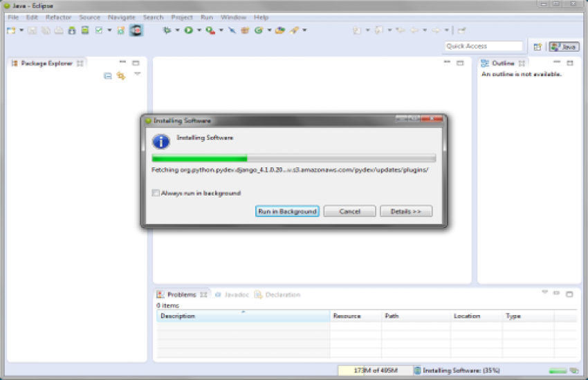This screenshot has height=380, width=588.
Task: Click the Save floppy icon in toolbar
Action: coord(33,30)
